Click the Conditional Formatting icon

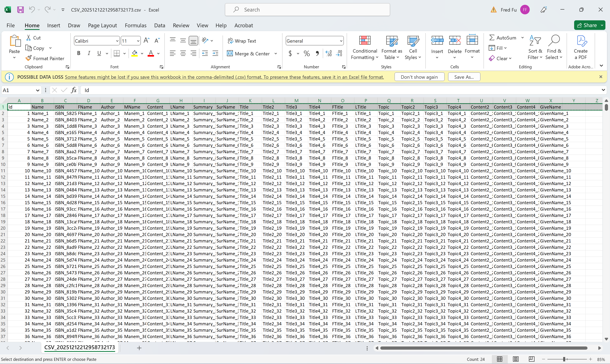365,41
